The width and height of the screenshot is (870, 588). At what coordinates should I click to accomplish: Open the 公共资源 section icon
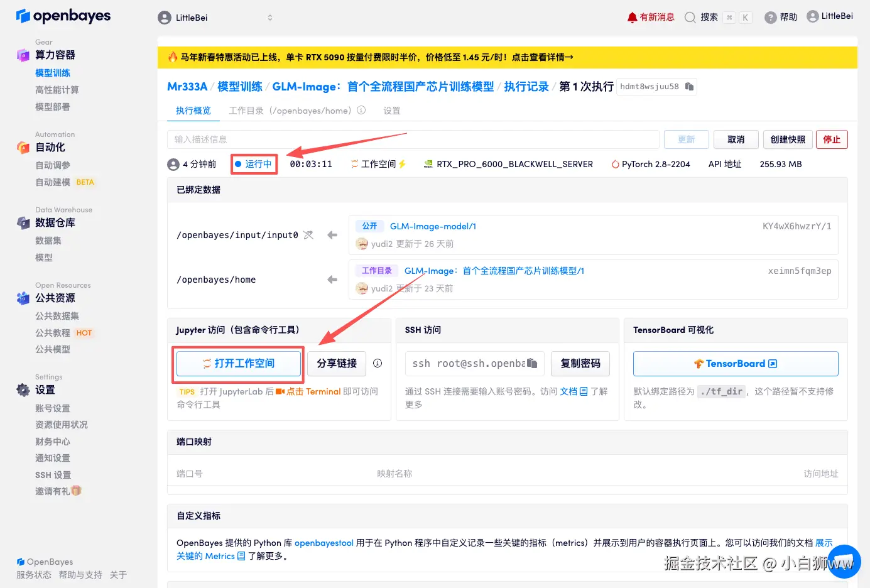tap(23, 298)
